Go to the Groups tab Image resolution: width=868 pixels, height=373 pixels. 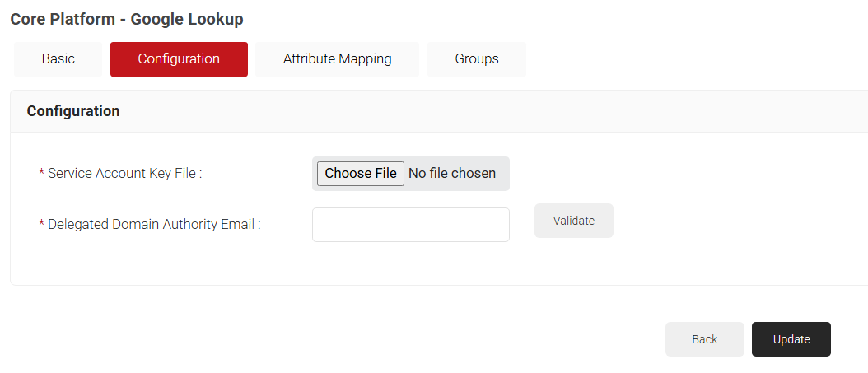[477, 59]
